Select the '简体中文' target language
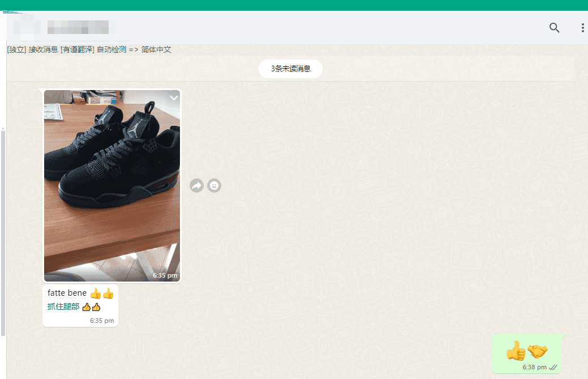Image resolution: width=588 pixels, height=379 pixels. 156,50
